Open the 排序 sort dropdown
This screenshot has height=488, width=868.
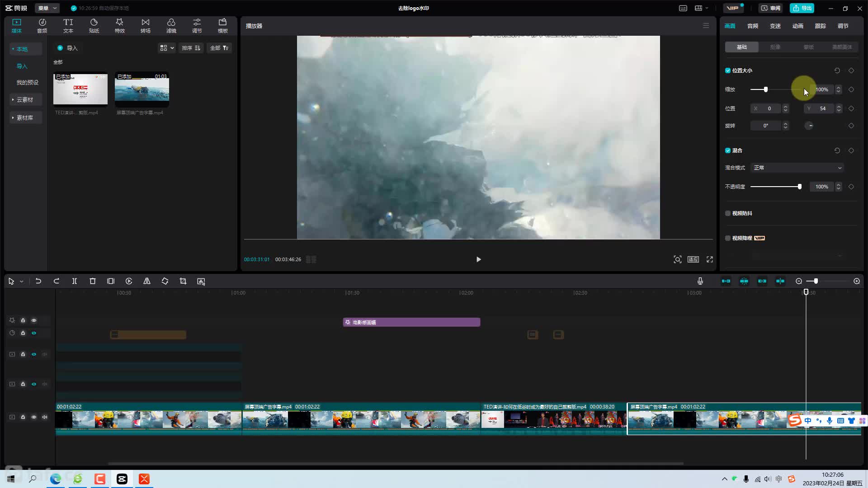coord(191,48)
